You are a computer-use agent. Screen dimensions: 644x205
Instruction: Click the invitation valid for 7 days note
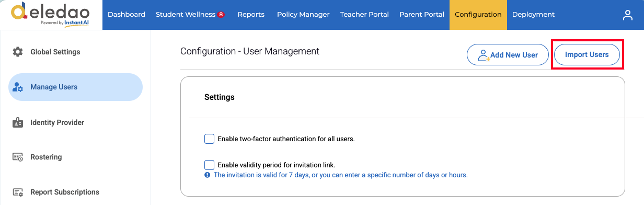tap(341, 175)
